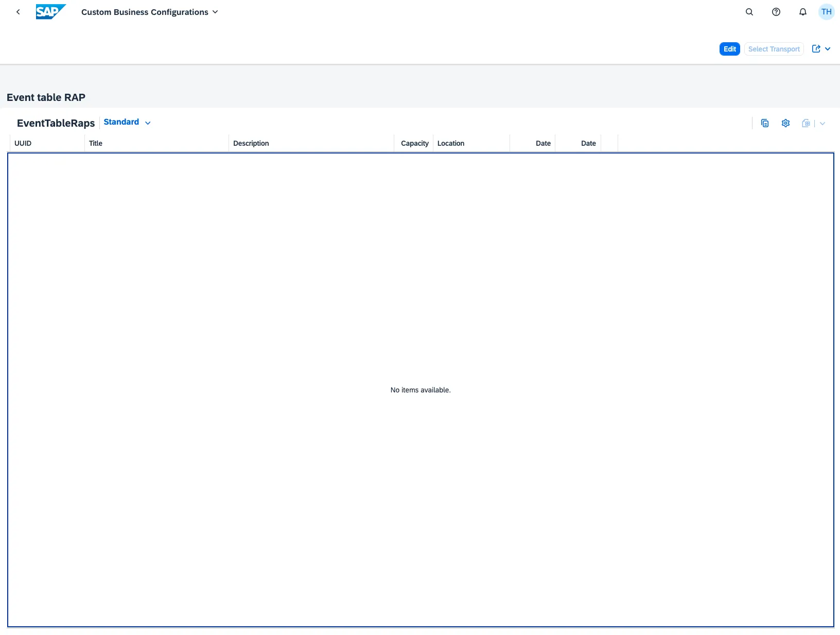840x635 pixels.
Task: Click the share icon next to Select Transport
Action: [x=816, y=49]
